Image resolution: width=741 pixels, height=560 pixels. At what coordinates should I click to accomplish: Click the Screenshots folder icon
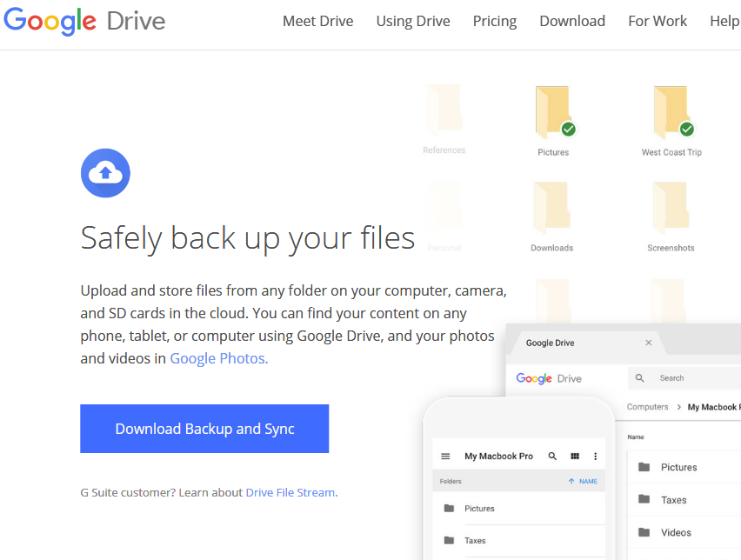tap(671, 208)
